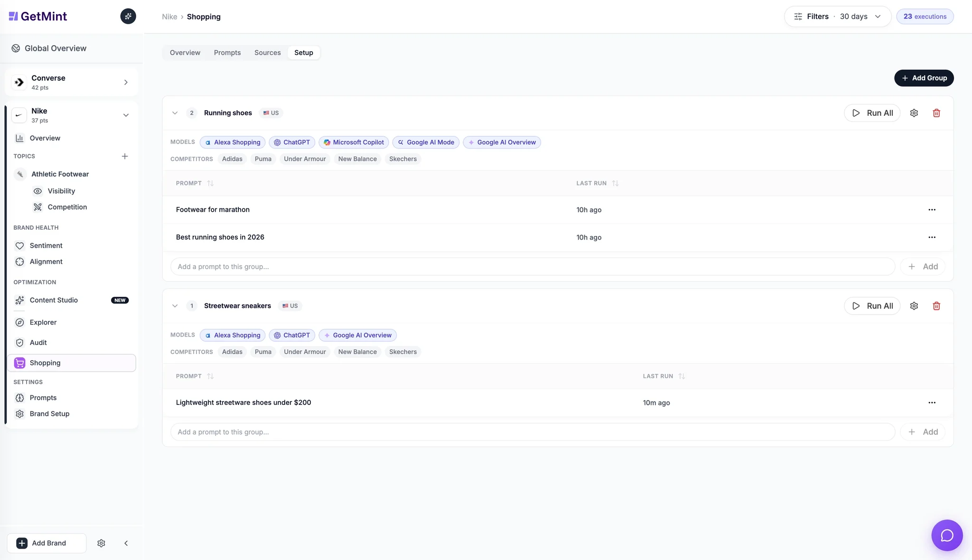
Task: Click ChatGPT chip in Running shoes
Action: pyautogui.click(x=292, y=142)
